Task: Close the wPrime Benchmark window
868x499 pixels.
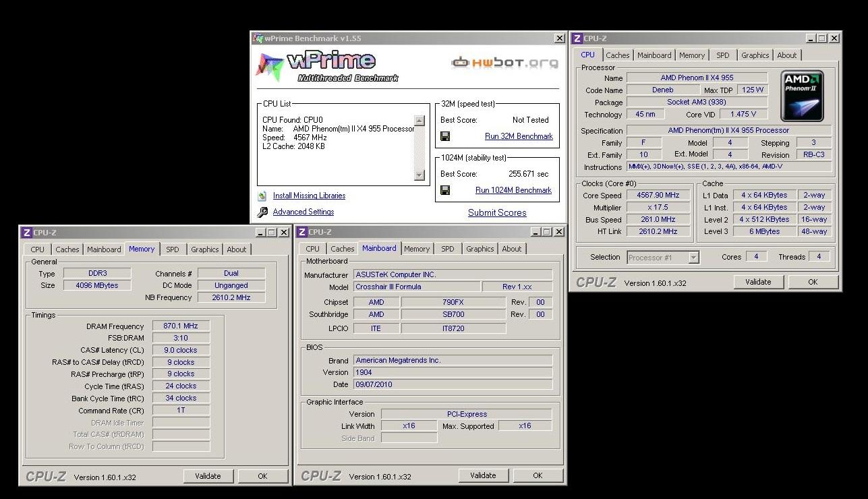Action: [559, 38]
